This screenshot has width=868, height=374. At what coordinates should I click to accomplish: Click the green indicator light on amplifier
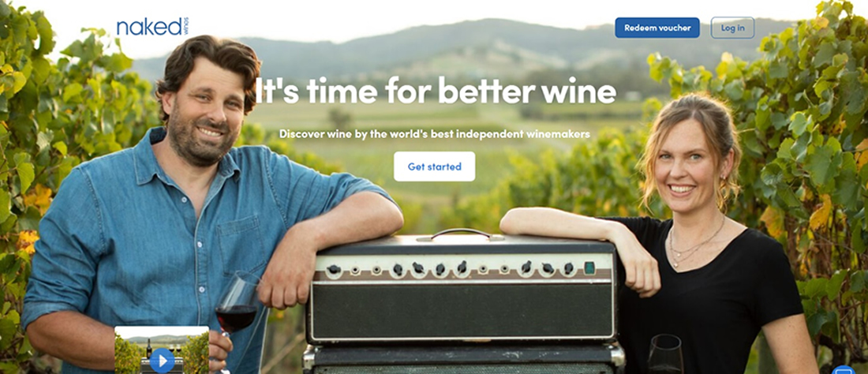(589, 267)
